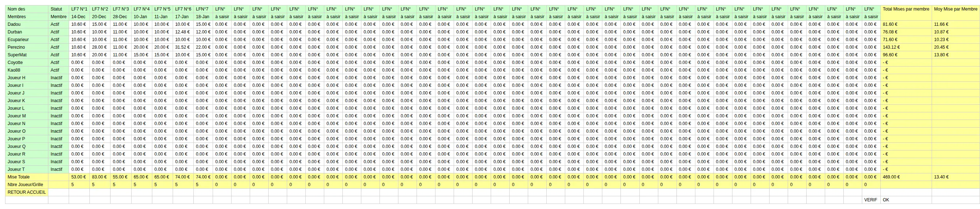The image size is (980, 209).
Task: Click the SuperMat member name cell
Action: (x=27, y=55)
